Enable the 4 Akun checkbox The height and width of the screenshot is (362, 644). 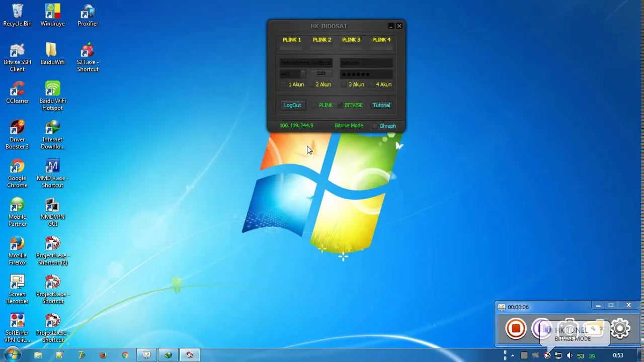point(371,84)
